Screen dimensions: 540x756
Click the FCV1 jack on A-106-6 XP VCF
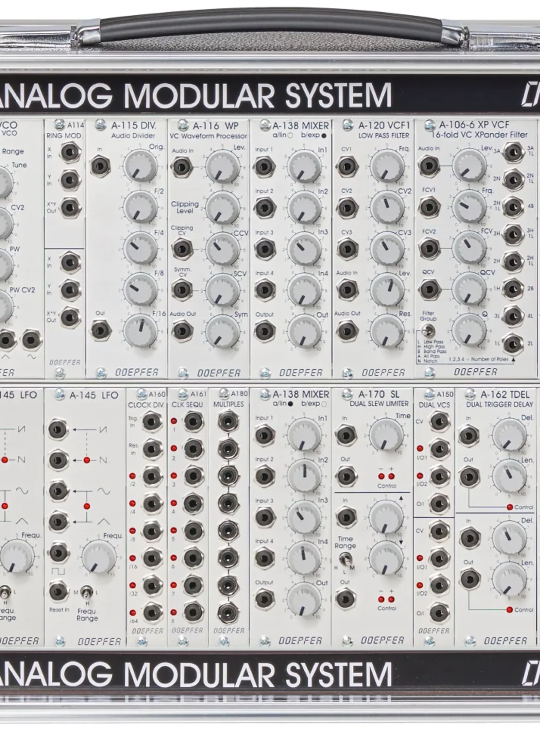(x=429, y=207)
